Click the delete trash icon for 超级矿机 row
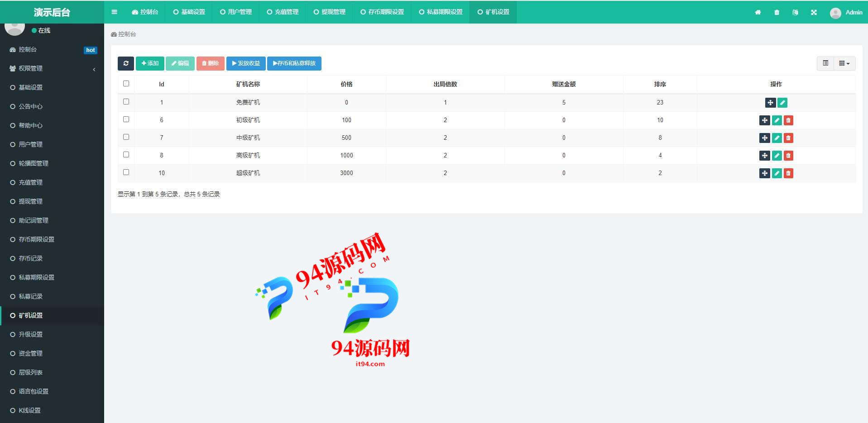The width and height of the screenshot is (868, 423). pos(788,173)
